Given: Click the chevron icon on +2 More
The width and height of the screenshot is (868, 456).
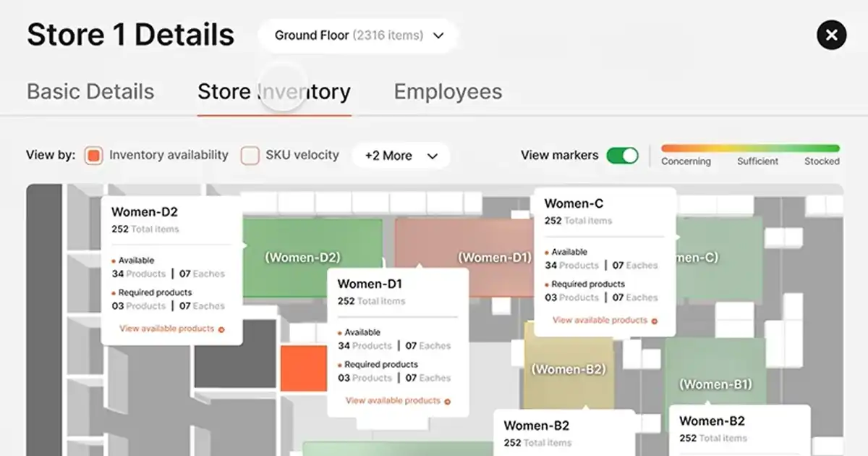Looking at the screenshot, I should tap(433, 156).
